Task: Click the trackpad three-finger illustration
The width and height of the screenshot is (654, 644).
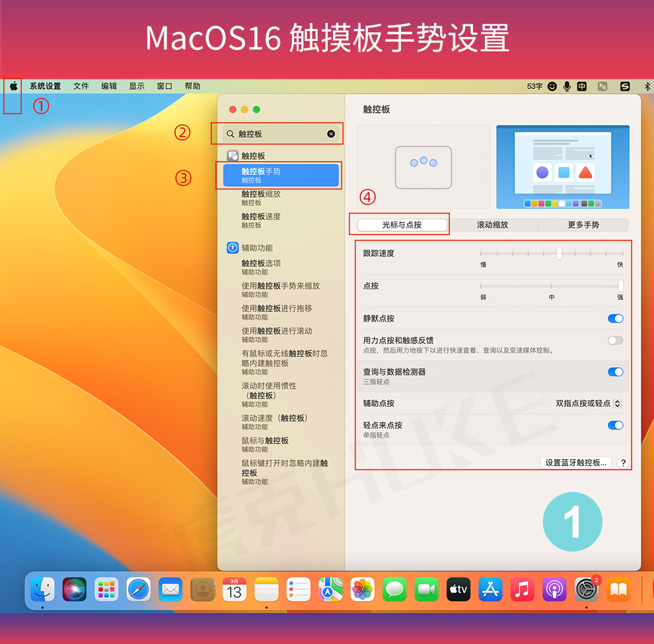Action: click(x=423, y=167)
